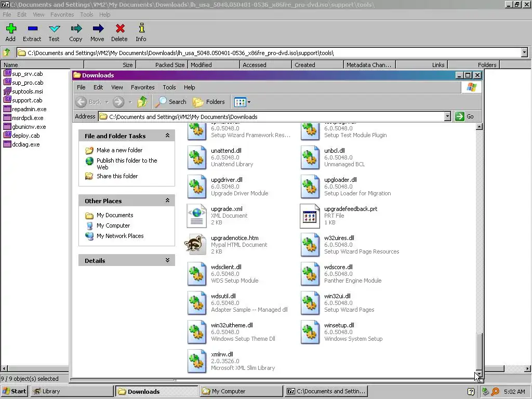Click the 7-Zip horizontal scrollbar left arrow
Viewport: 532px width, 399px height.
click(4, 368)
